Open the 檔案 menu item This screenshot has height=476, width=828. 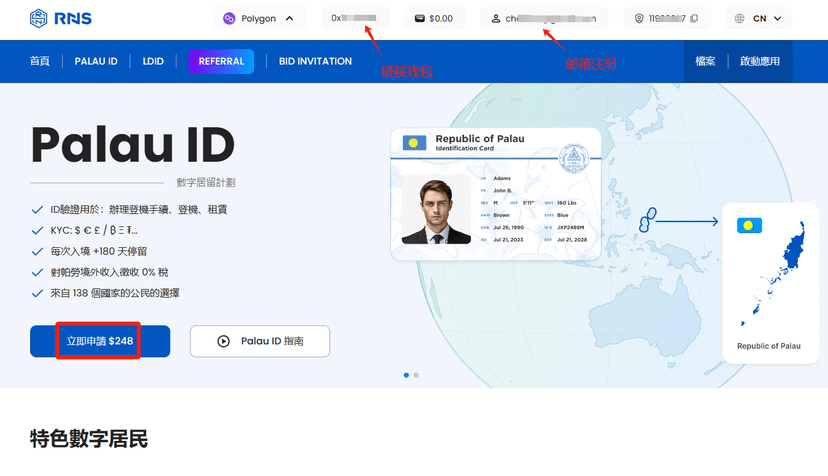point(705,61)
